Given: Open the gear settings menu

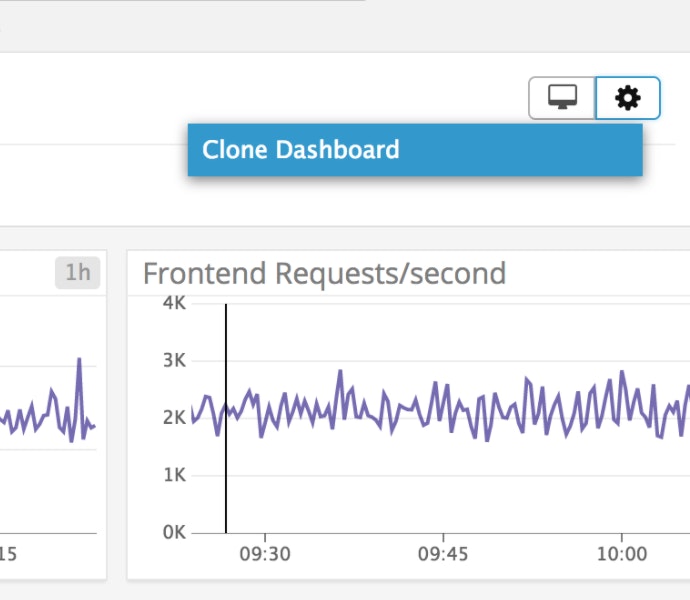Looking at the screenshot, I should (x=627, y=98).
